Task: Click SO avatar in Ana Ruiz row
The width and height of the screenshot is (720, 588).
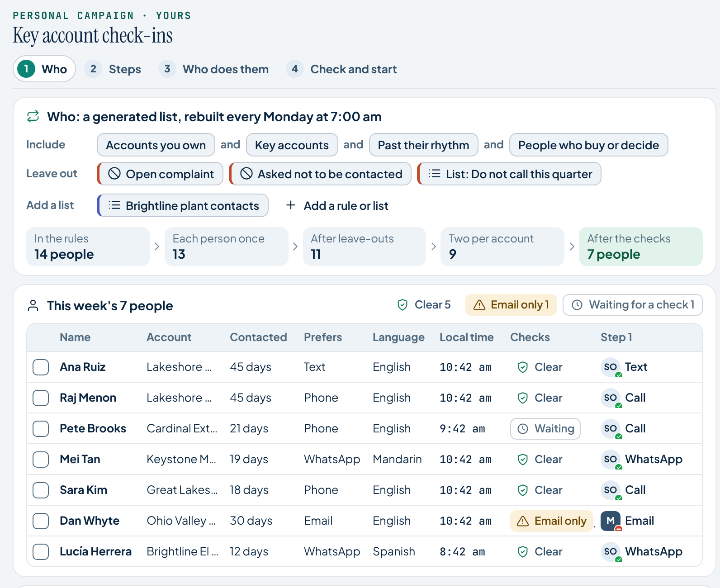Action: [x=611, y=367]
